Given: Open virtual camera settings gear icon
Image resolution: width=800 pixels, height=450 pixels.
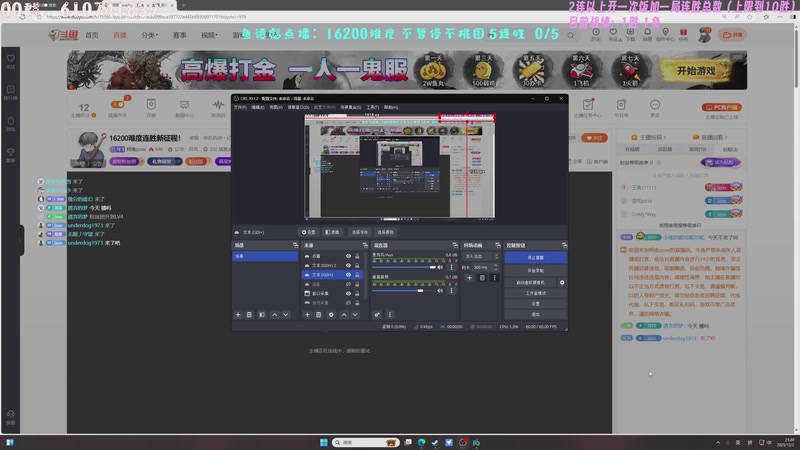Looking at the screenshot, I should pyautogui.click(x=562, y=283).
